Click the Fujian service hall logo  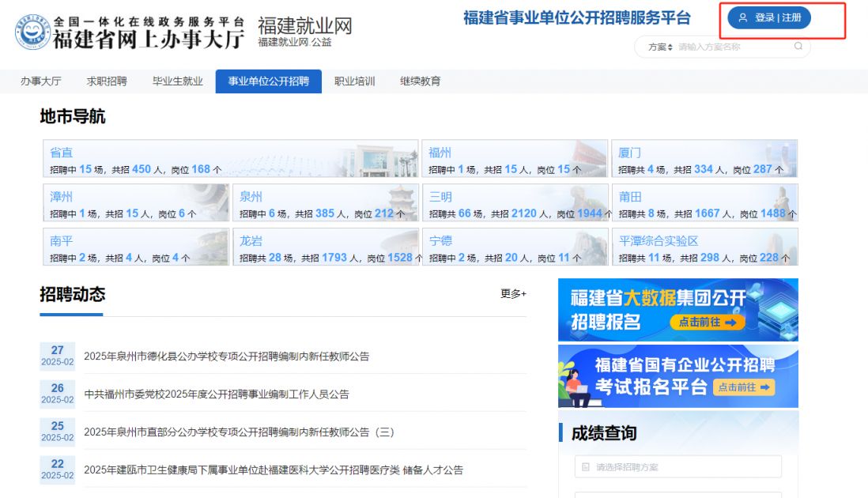(32, 32)
